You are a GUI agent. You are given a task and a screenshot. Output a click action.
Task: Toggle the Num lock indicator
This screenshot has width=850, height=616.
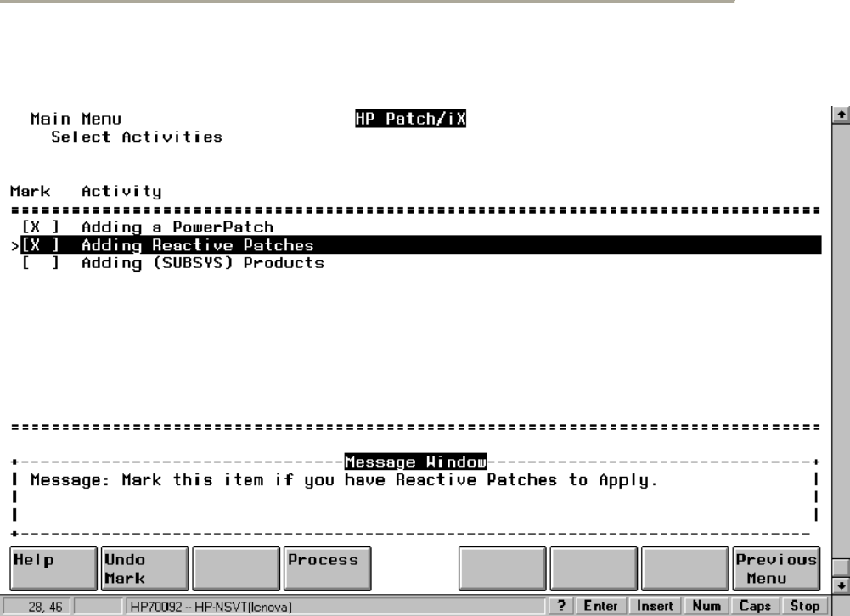(706, 606)
